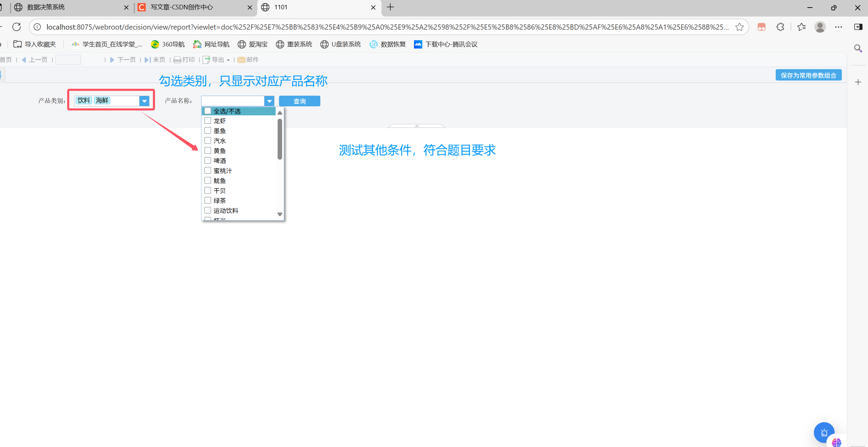Expand the 产品类别 dropdown arrow
Viewport: 868px width, 447px height.
pyautogui.click(x=145, y=101)
